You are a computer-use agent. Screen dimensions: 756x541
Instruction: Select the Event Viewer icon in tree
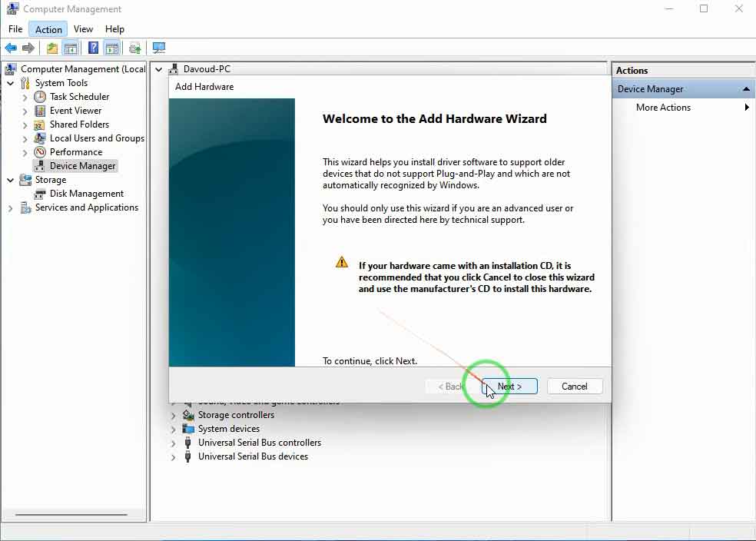(40, 111)
